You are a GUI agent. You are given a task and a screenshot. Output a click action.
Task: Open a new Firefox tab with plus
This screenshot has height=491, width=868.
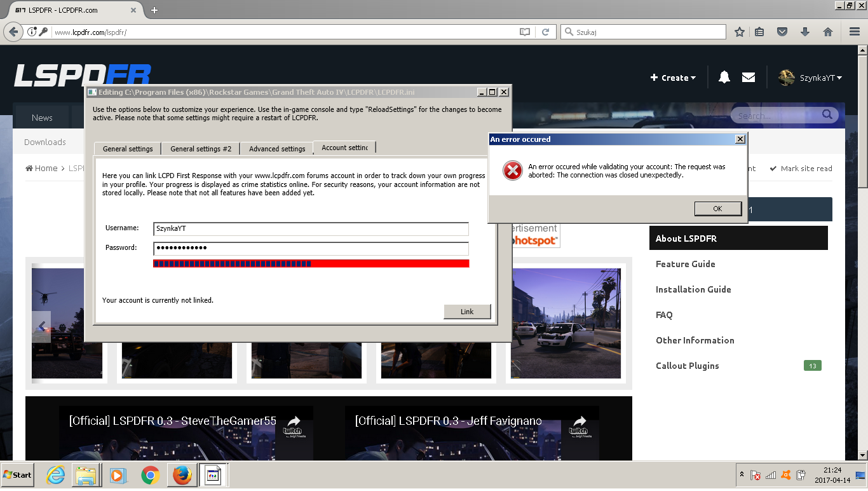(x=154, y=10)
